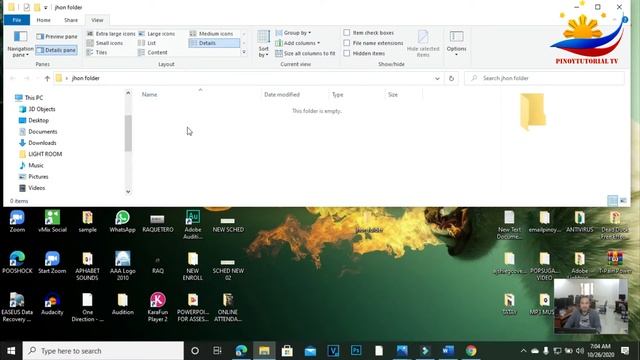
Task: Open 3D Objects in navigation pane
Action: (x=37, y=109)
